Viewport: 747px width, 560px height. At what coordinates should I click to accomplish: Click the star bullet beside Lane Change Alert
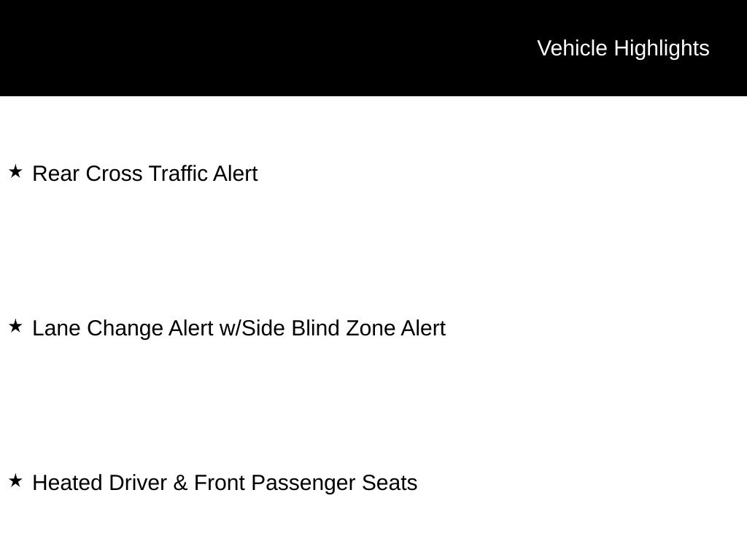click(x=15, y=327)
